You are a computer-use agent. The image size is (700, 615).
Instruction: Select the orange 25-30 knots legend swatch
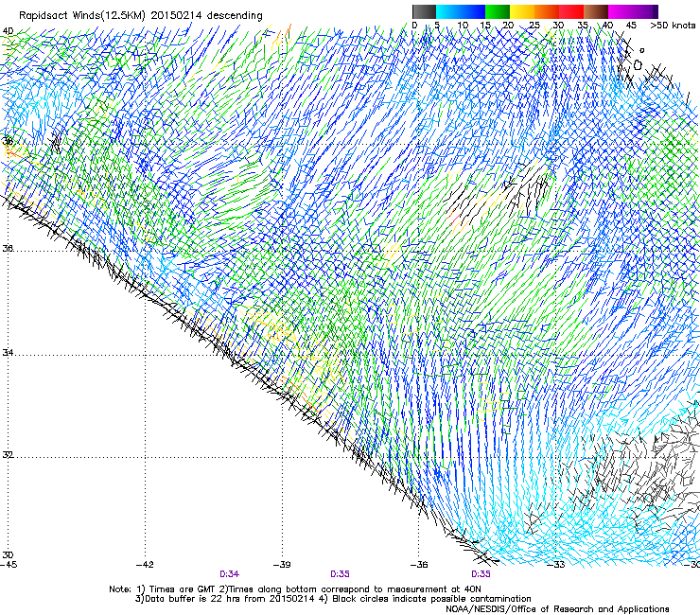tap(547, 11)
